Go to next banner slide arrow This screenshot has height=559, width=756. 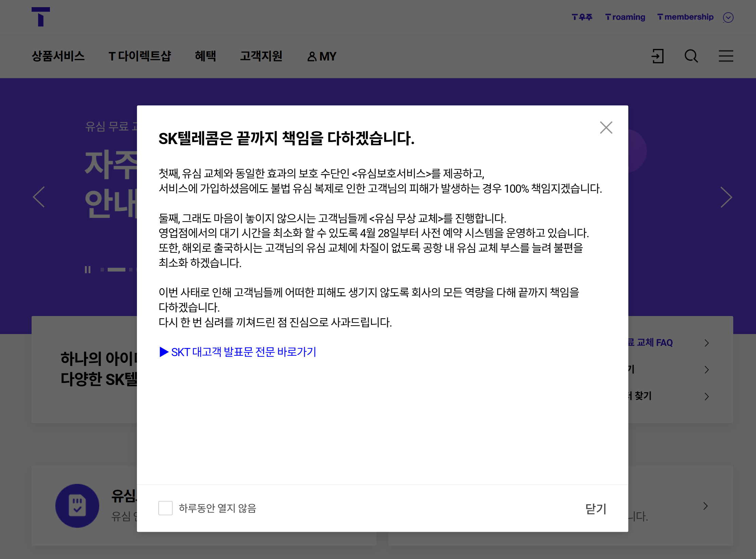pyautogui.click(x=726, y=197)
